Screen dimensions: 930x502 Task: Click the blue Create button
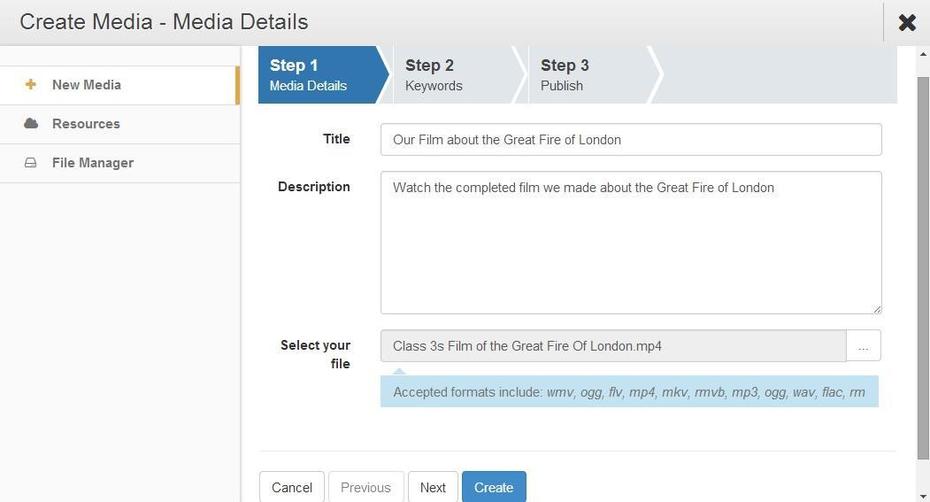click(x=493, y=487)
